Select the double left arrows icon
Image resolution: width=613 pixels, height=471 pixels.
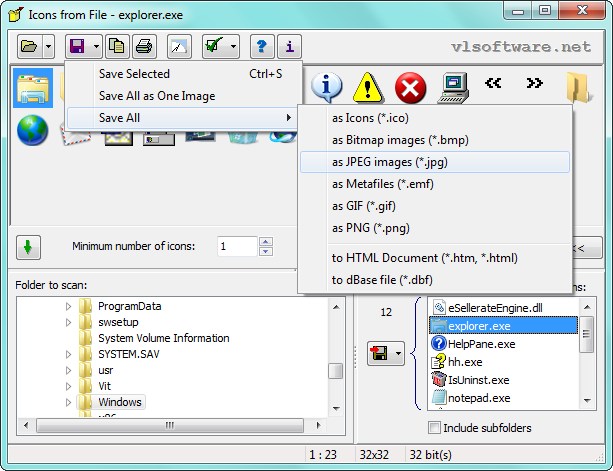493,83
